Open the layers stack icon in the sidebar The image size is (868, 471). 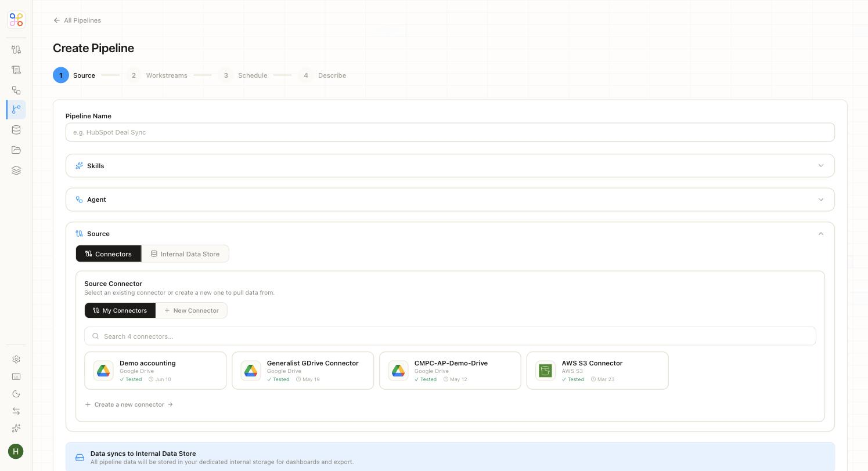coord(16,171)
